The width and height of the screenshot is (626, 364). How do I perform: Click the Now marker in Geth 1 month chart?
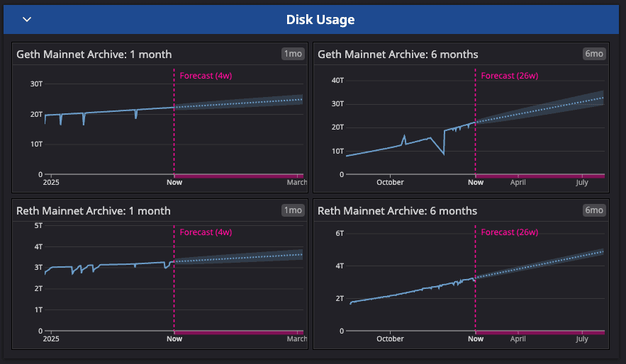point(174,182)
